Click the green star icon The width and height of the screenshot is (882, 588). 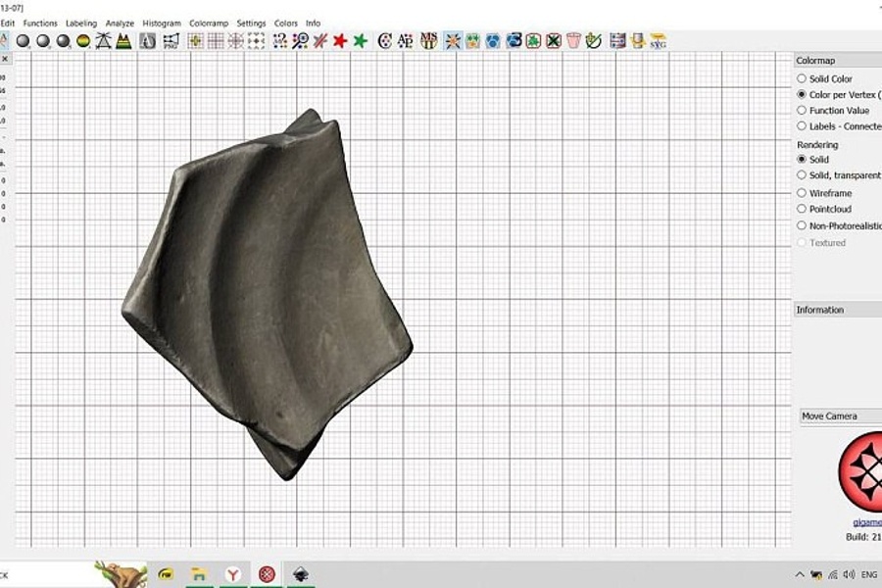pos(361,41)
